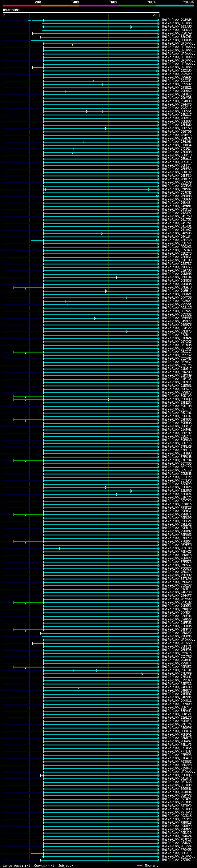This screenshot has width=197, height=868.
Task: Select hit UniRef100_A7QD64
Action: [x=177, y=542]
